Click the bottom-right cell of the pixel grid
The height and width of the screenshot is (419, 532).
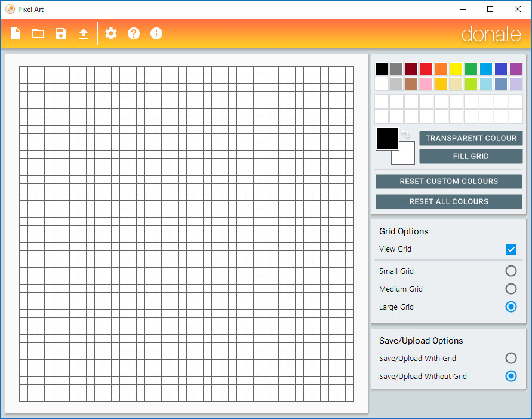pyautogui.click(x=350, y=397)
